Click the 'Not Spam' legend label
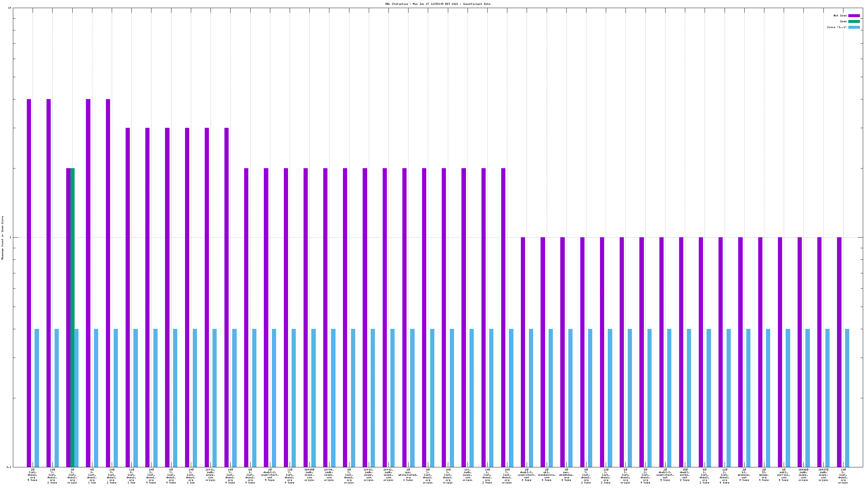868x488 pixels. tap(840, 15)
